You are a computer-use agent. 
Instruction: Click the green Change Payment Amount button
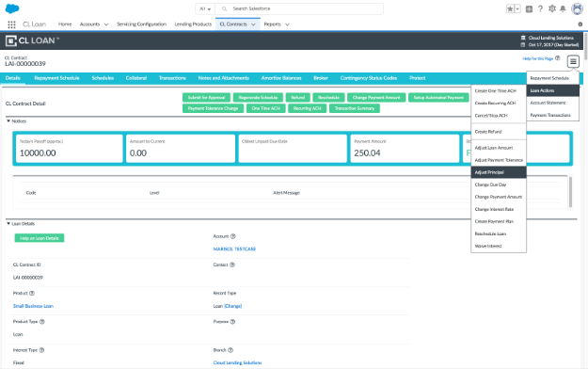376,98
